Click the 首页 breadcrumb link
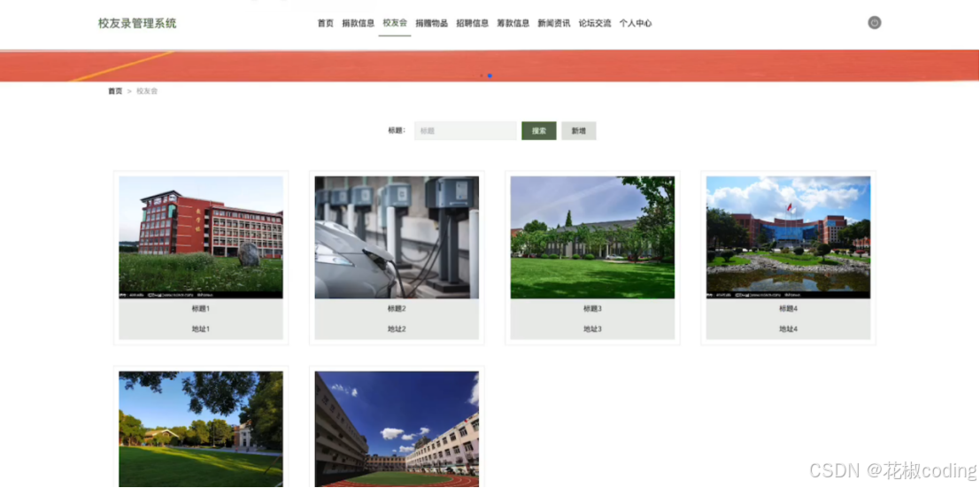980x488 pixels. point(115,90)
